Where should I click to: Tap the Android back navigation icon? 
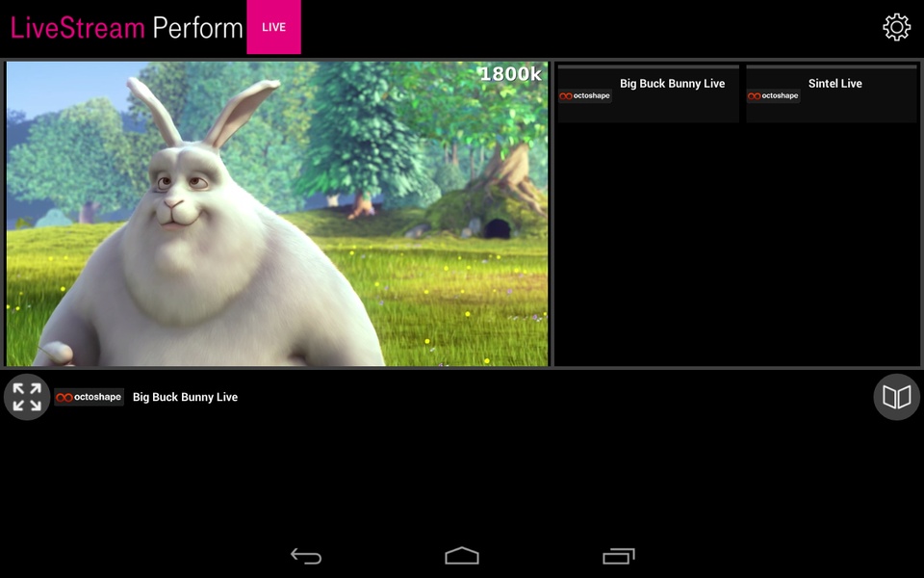point(306,556)
